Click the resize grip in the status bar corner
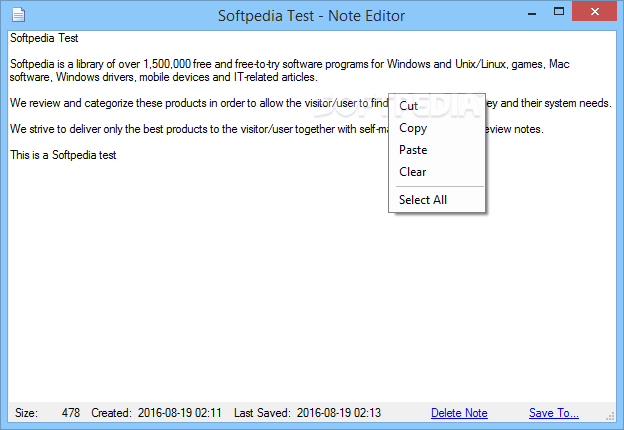The image size is (624, 430). point(610,416)
